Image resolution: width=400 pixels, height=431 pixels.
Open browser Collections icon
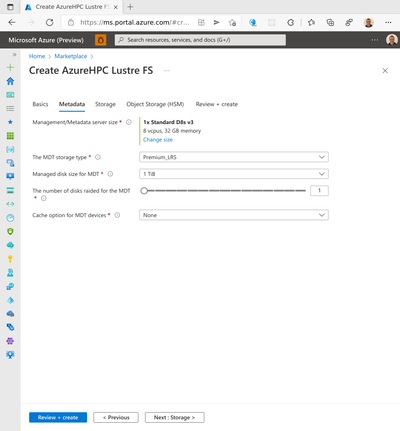(330, 22)
